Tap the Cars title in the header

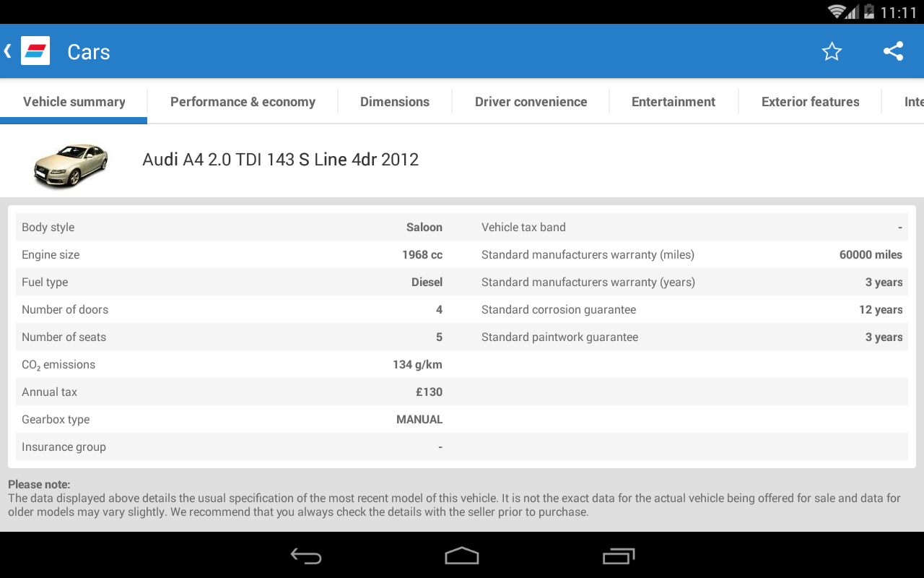point(88,51)
